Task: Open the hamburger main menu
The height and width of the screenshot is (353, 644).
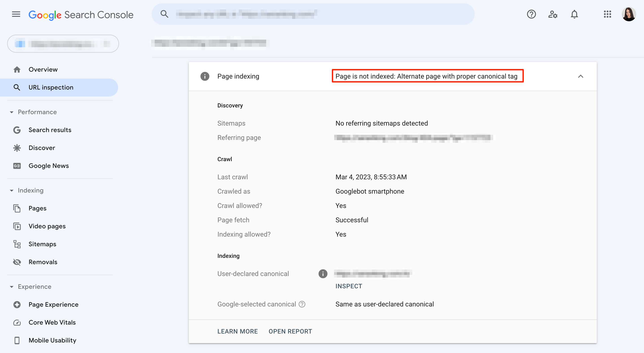Action: pos(16,14)
